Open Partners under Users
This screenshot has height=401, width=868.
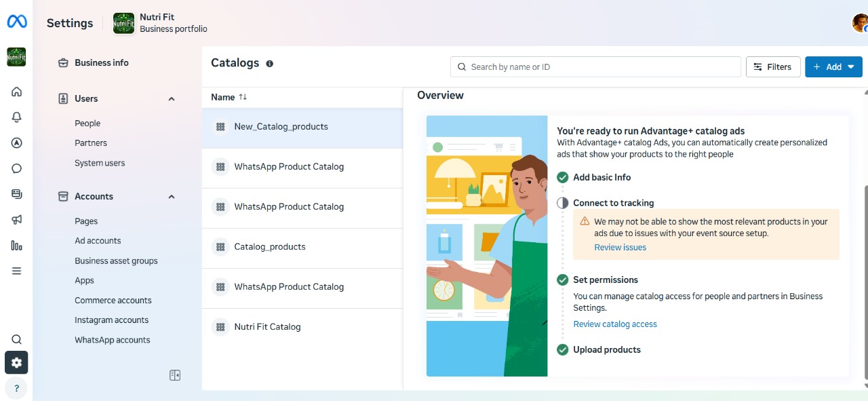click(91, 143)
